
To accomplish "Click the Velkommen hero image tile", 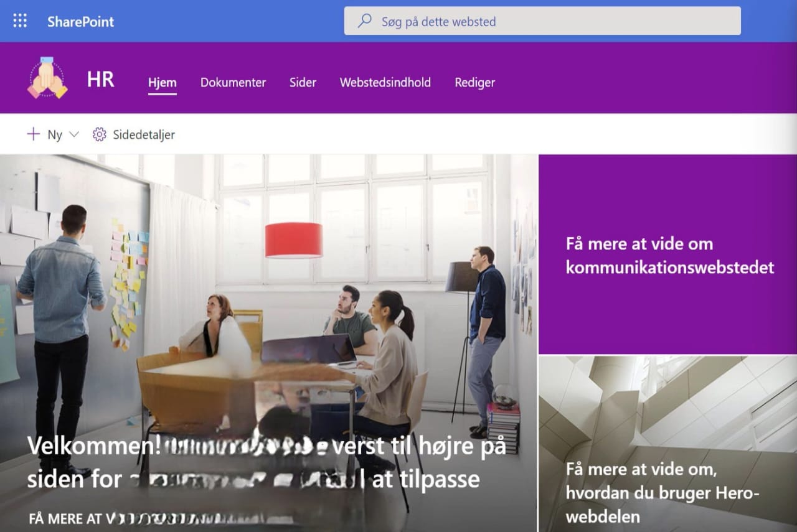I will [x=268, y=343].
